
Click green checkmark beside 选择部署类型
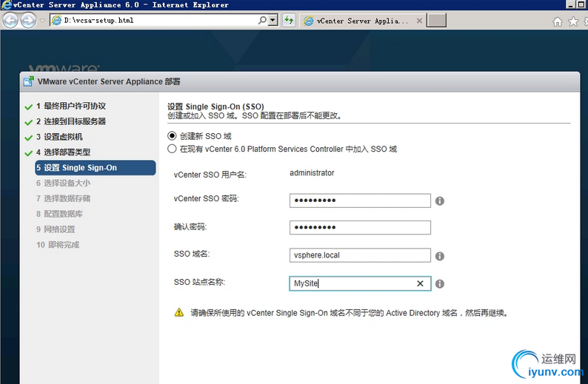pos(28,153)
